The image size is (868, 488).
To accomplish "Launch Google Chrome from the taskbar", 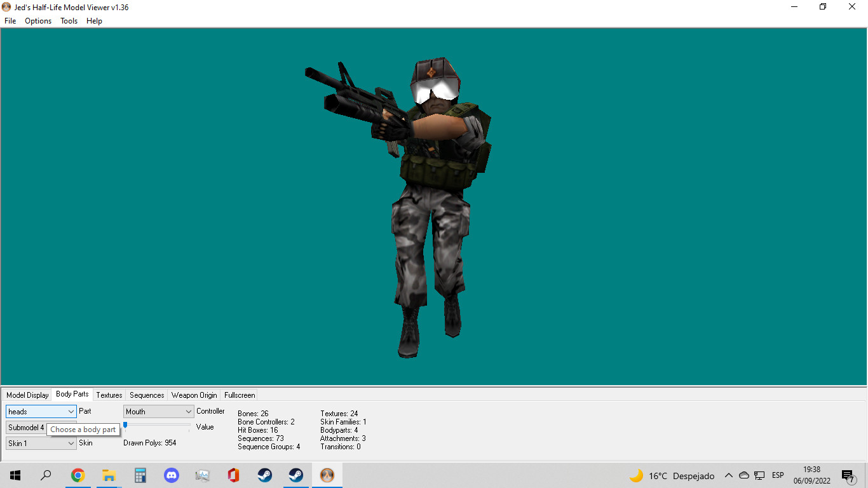I will pyautogui.click(x=78, y=475).
